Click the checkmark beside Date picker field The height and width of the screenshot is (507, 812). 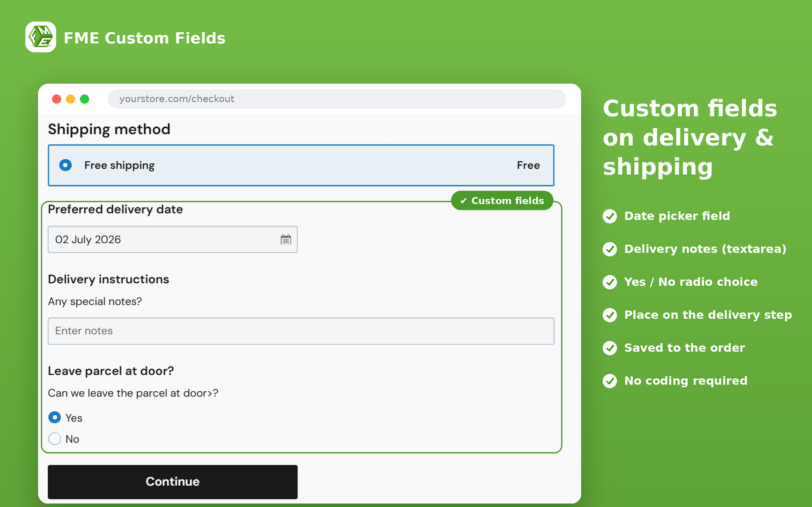610,216
